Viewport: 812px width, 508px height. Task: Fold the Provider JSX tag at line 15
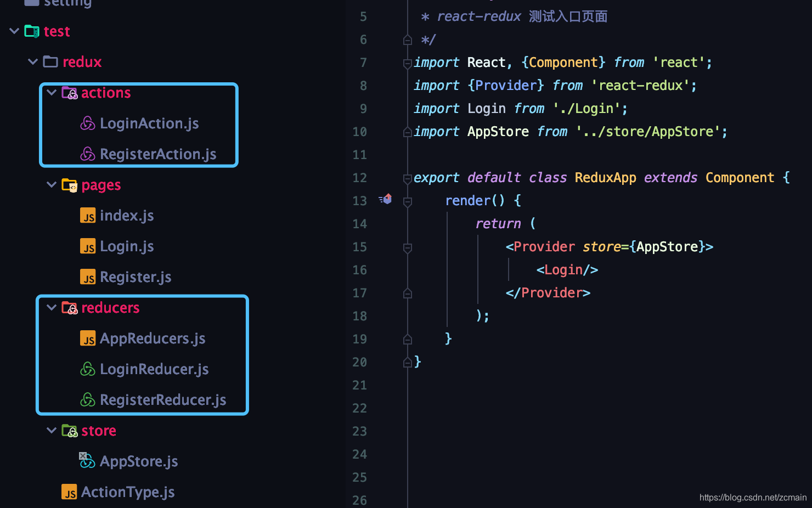(x=408, y=248)
